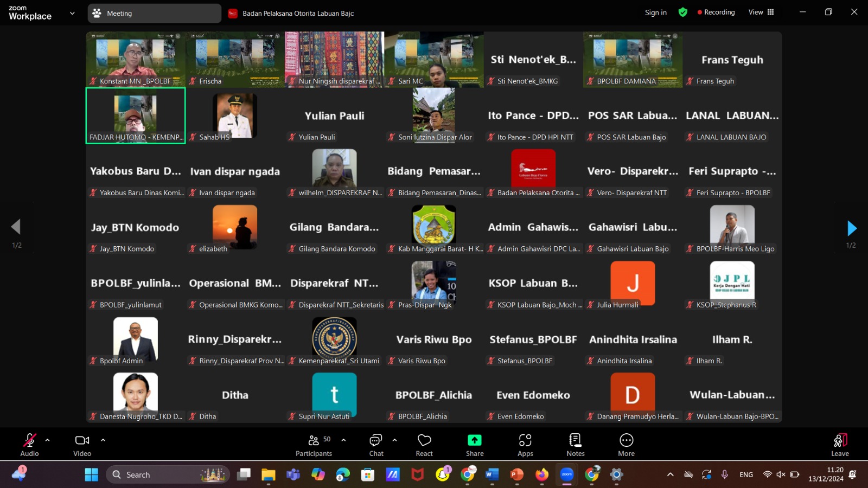Click the green Share screen icon
The image size is (868, 488).
(475, 440)
